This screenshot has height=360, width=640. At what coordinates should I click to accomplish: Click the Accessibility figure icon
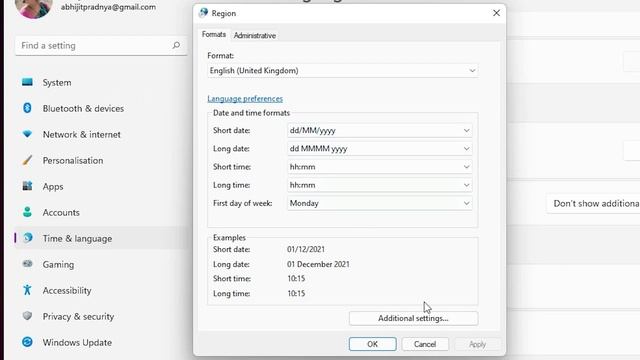[27, 290]
